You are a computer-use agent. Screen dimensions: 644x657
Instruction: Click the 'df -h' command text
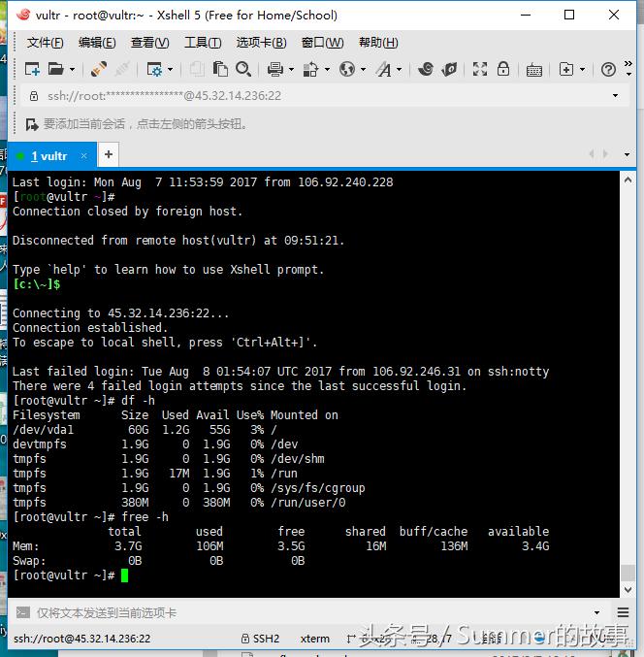click(138, 401)
